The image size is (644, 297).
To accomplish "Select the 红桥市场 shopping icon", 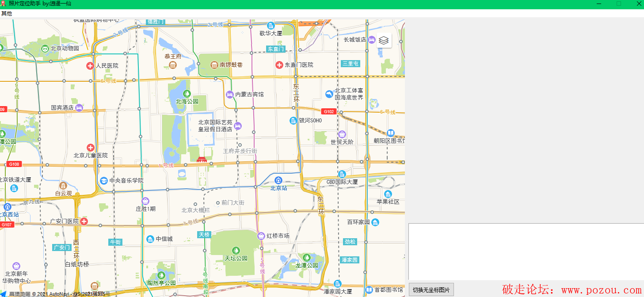I will pyautogui.click(x=261, y=236).
